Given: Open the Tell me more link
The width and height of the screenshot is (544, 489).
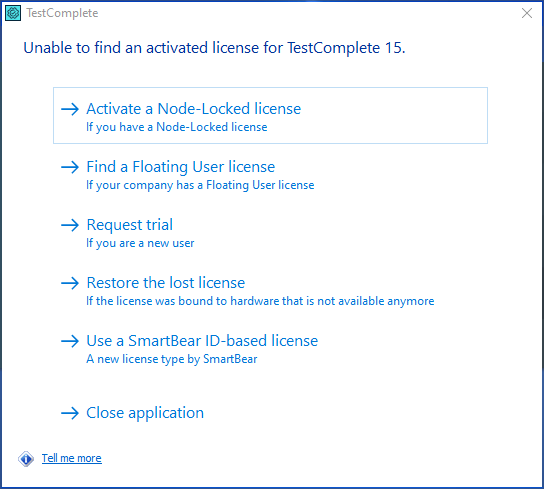Looking at the screenshot, I should click(72, 458).
